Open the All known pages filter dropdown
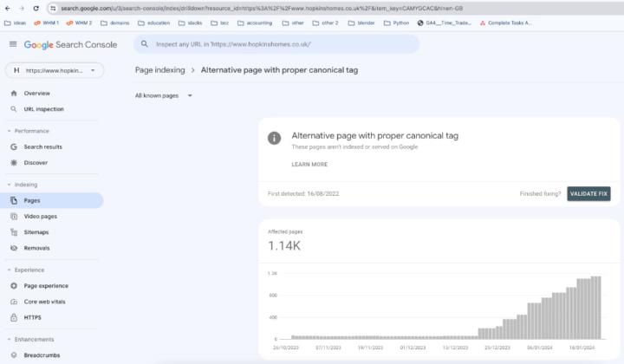Viewport: 624px width, 364px height. [164, 95]
